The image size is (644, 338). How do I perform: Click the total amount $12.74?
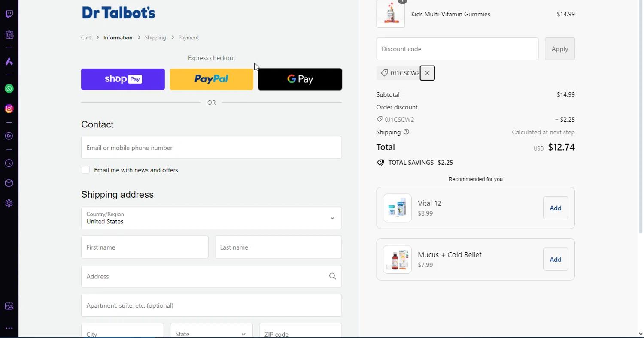[562, 147]
